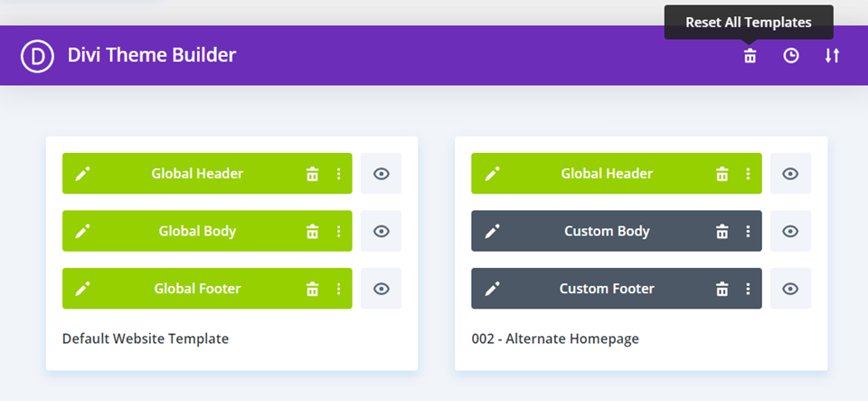Click the portability import/export arrows icon

[832, 56]
